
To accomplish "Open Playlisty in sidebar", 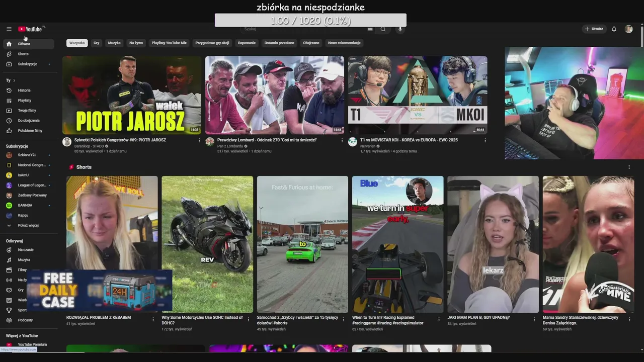I will (x=29, y=101).
